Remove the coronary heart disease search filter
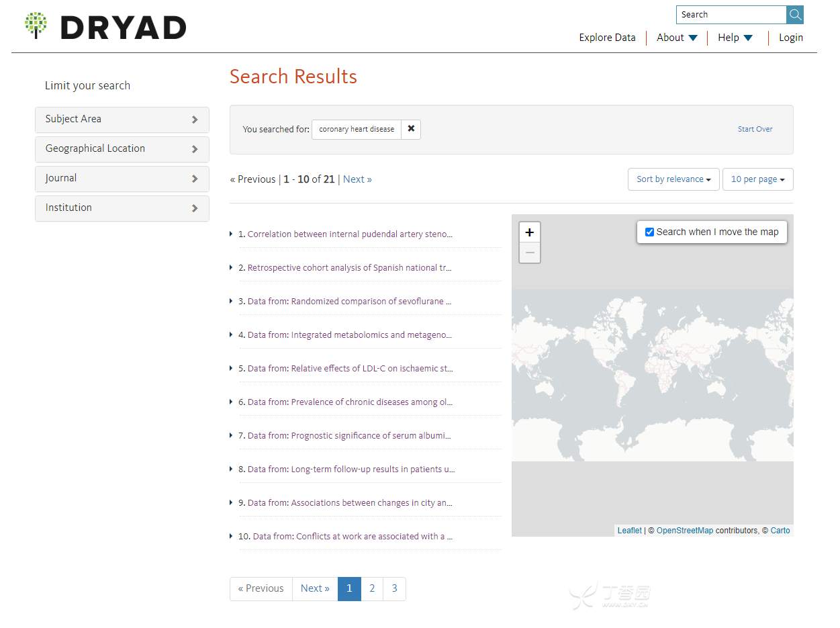 [x=411, y=129]
